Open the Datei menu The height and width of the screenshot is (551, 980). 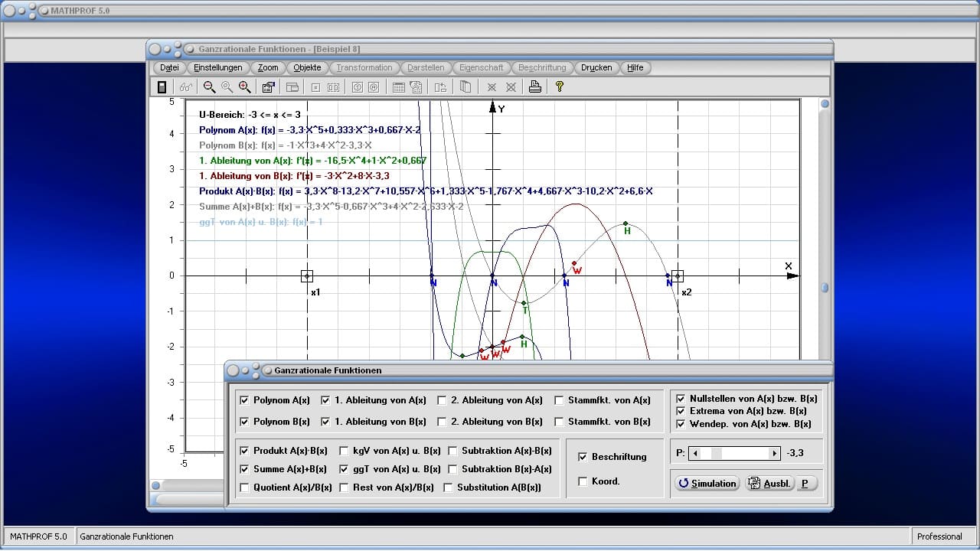click(x=169, y=67)
